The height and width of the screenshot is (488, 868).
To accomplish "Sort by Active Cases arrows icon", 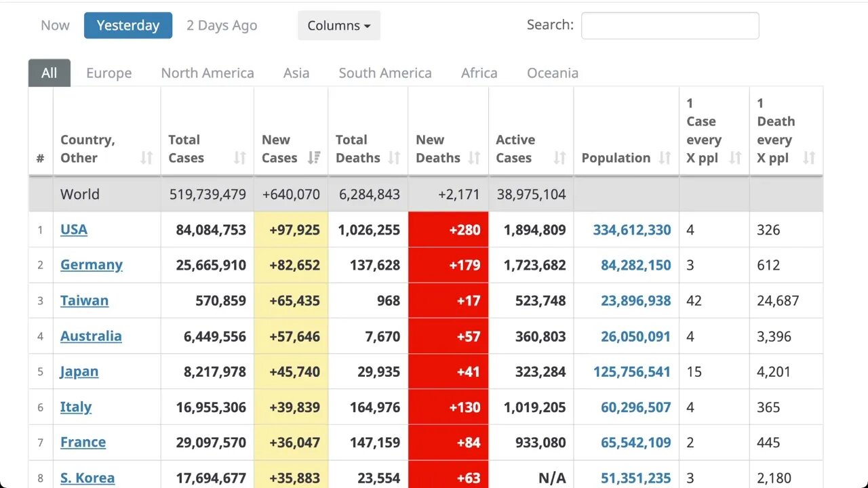I will tap(559, 158).
